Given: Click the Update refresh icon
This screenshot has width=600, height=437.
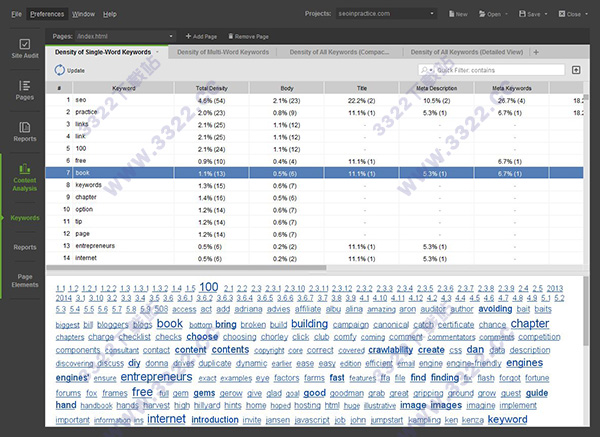Looking at the screenshot, I should point(61,70).
